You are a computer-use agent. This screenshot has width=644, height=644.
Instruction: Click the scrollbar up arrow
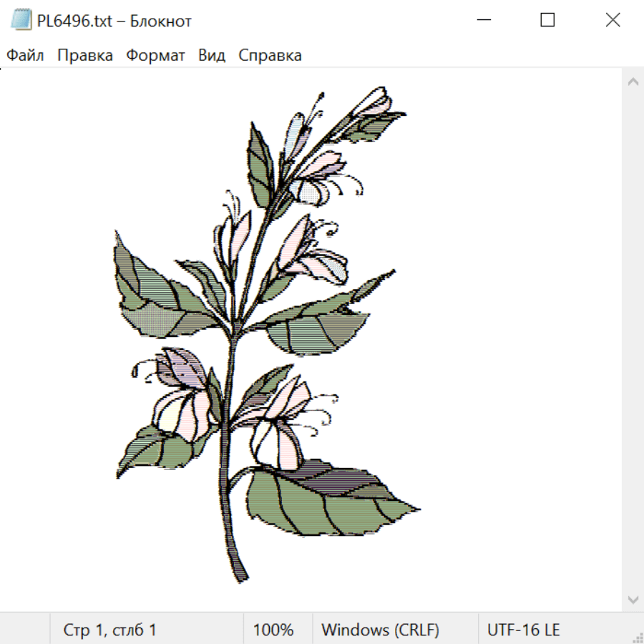pyautogui.click(x=633, y=82)
